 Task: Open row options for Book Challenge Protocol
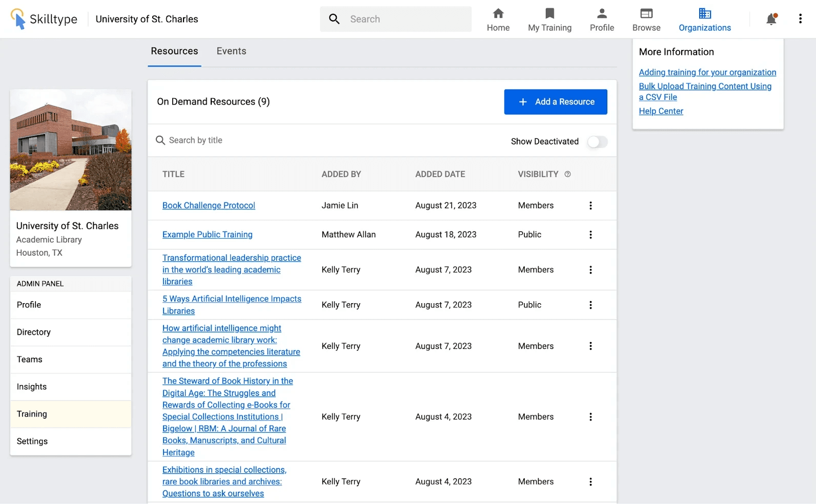click(x=590, y=205)
